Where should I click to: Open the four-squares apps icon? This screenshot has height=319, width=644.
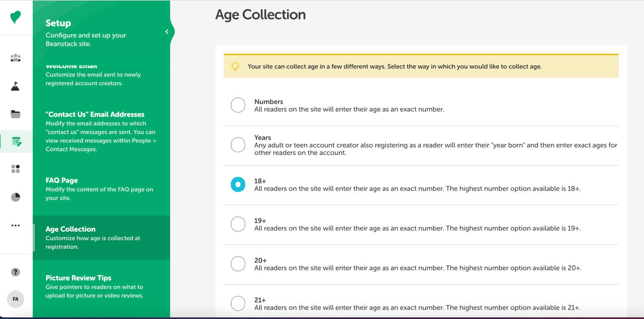[15, 169]
